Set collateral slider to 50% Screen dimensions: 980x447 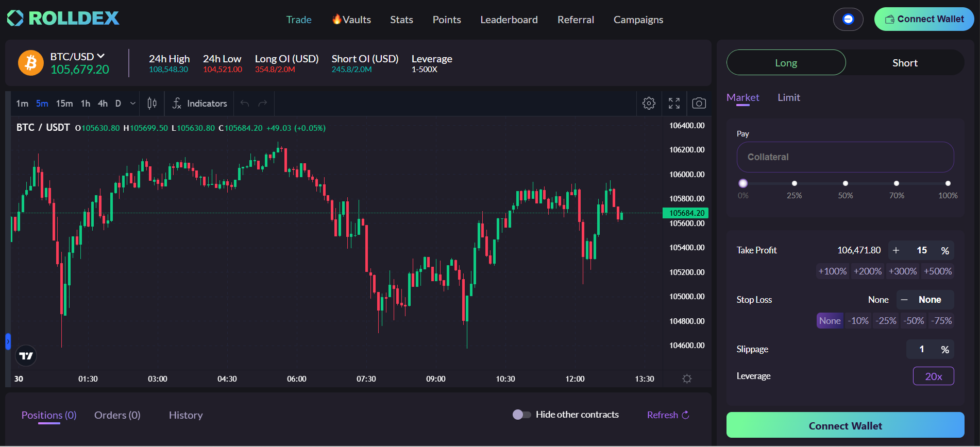845,183
